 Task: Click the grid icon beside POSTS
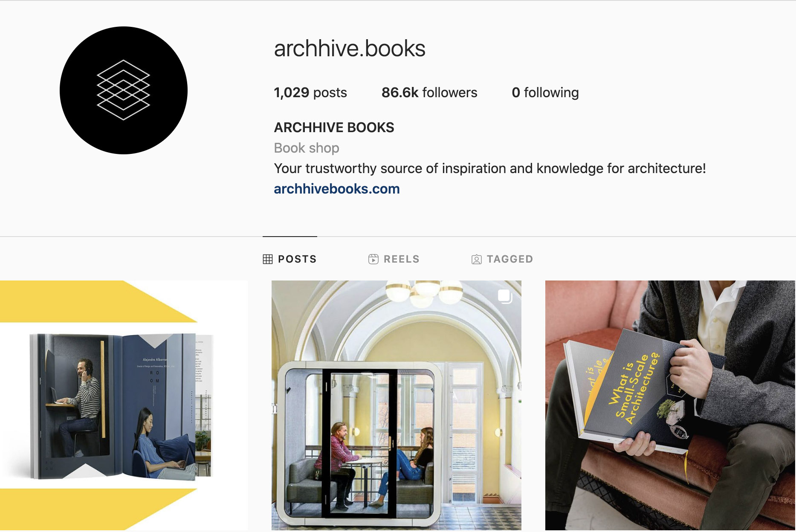click(x=268, y=259)
